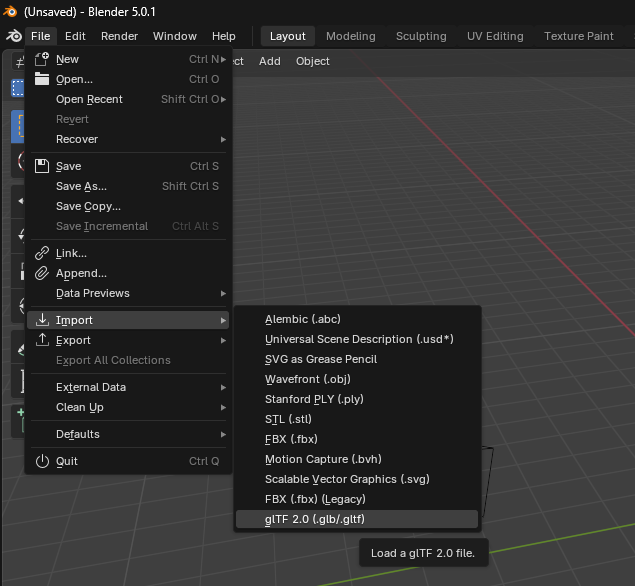Viewport: 635px width, 586px height.
Task: Import FBX (.fbx) (Legacy)
Action: click(x=357, y=499)
